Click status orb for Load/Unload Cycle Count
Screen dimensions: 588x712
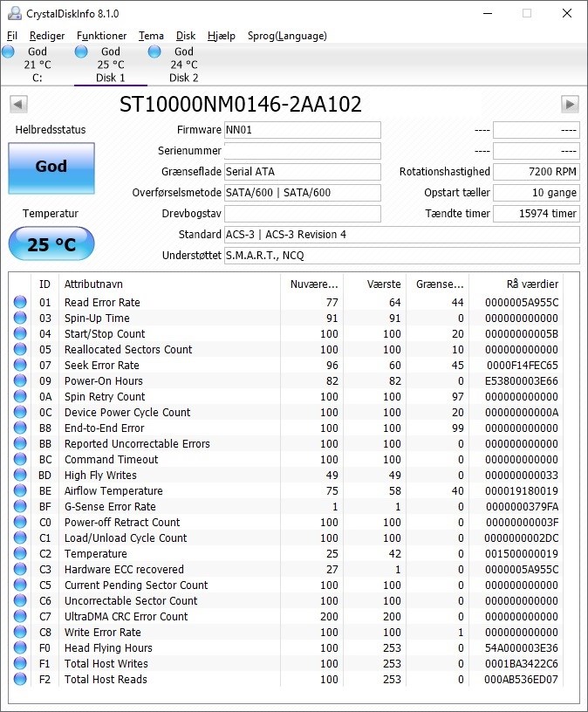pyautogui.click(x=20, y=537)
